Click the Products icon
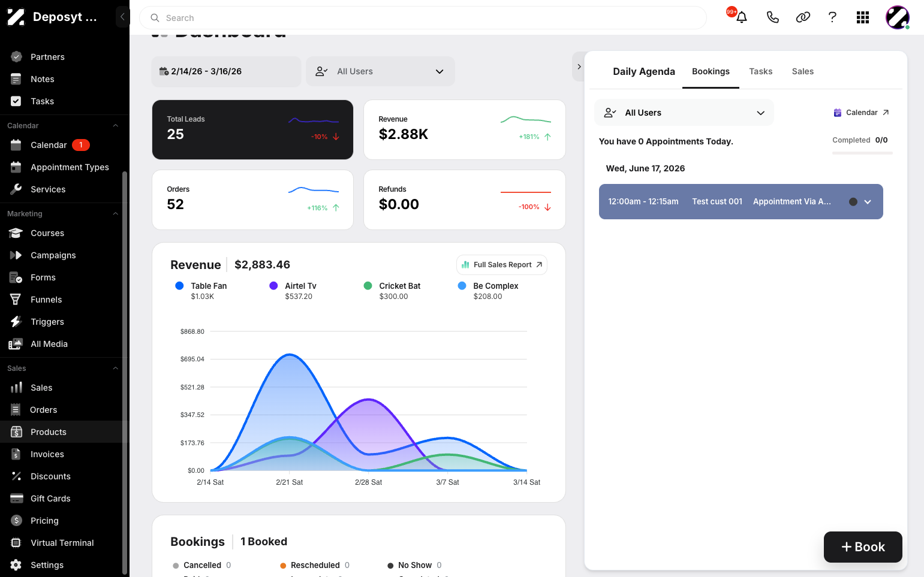Viewport: 924px width, 577px height. (x=16, y=432)
